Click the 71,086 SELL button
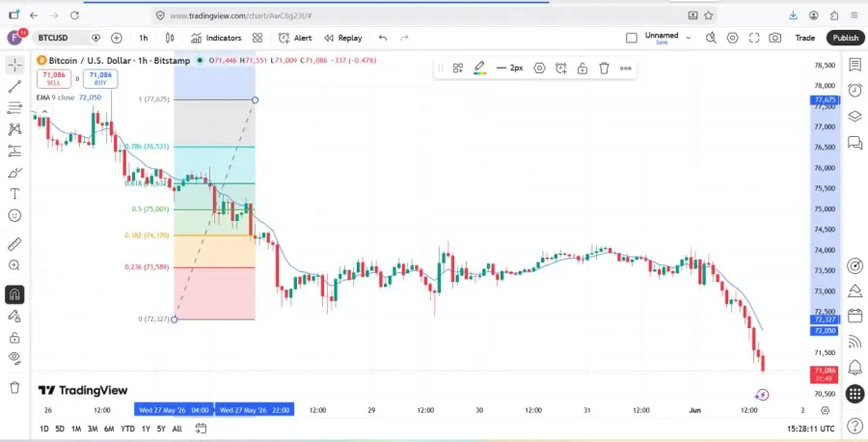Screen dimensions: 868x442 click(54, 78)
